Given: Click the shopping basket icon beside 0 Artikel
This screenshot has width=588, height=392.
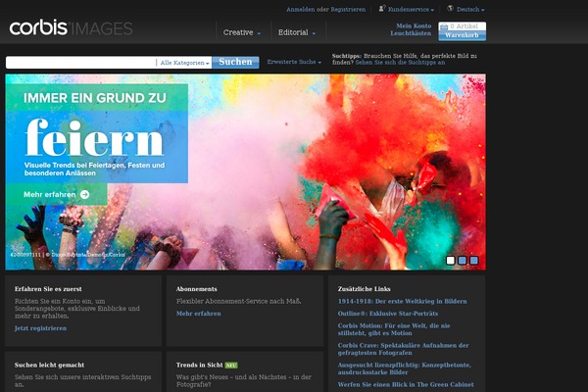Looking at the screenshot, I should pos(444,26).
